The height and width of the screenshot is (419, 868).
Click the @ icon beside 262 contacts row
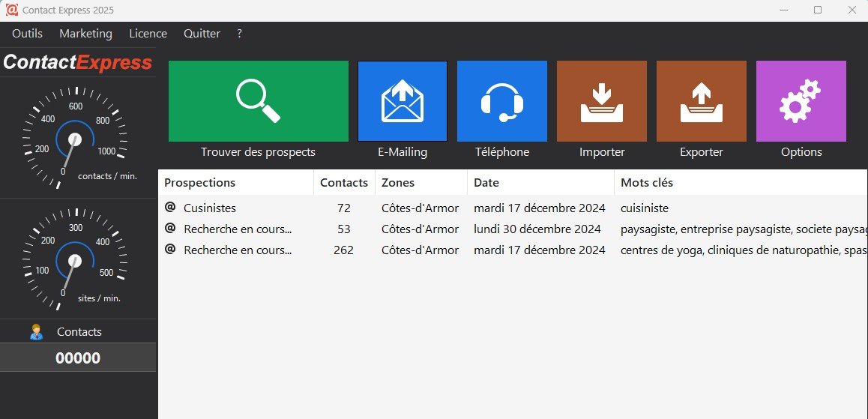point(170,249)
